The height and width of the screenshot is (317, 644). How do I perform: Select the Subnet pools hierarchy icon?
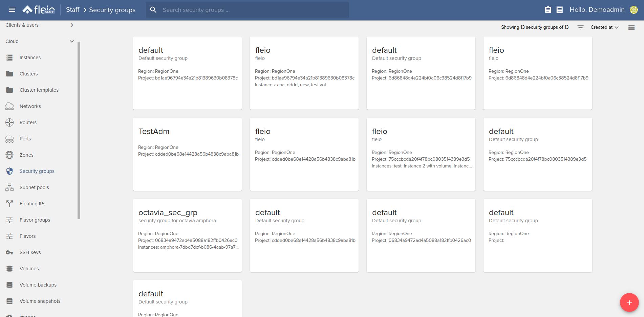[x=9, y=187]
